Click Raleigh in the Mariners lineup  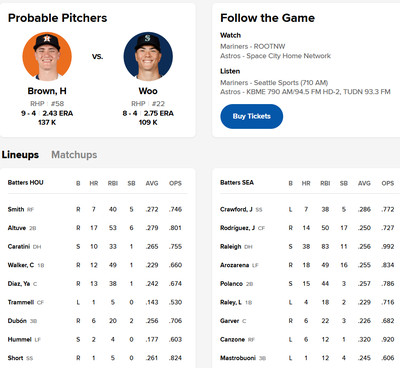point(231,247)
